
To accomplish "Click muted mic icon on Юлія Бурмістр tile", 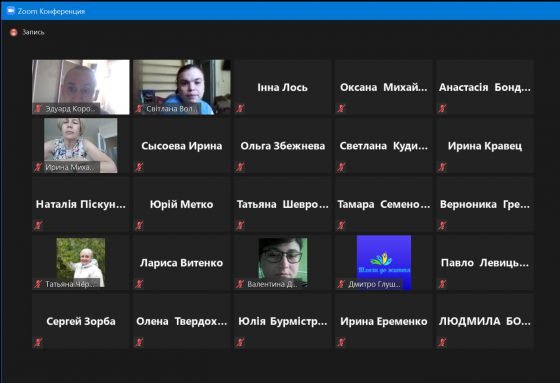I will (240, 342).
